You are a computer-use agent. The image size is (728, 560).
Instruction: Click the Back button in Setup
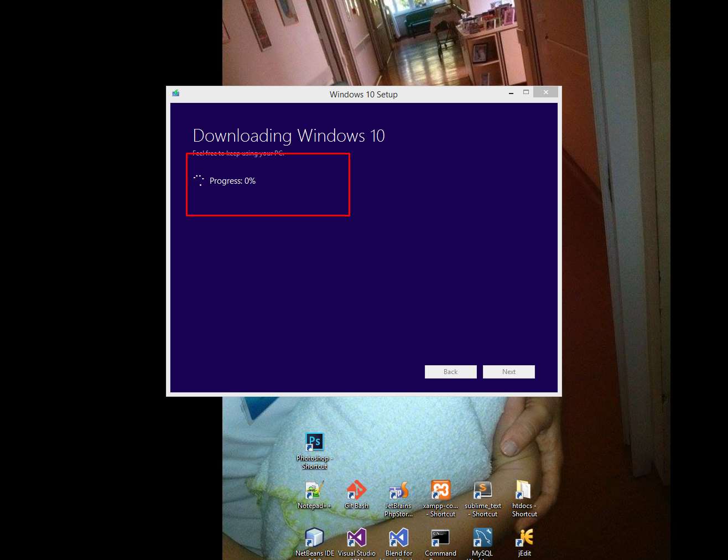pyautogui.click(x=450, y=372)
